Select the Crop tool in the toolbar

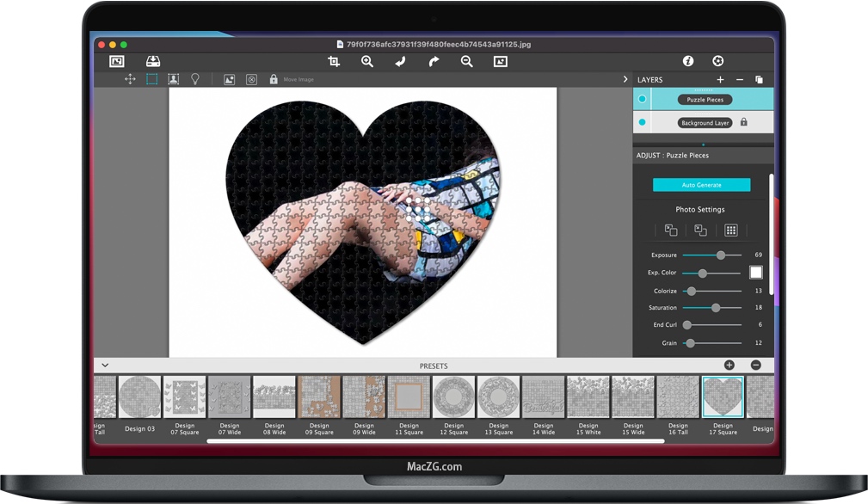(x=335, y=61)
